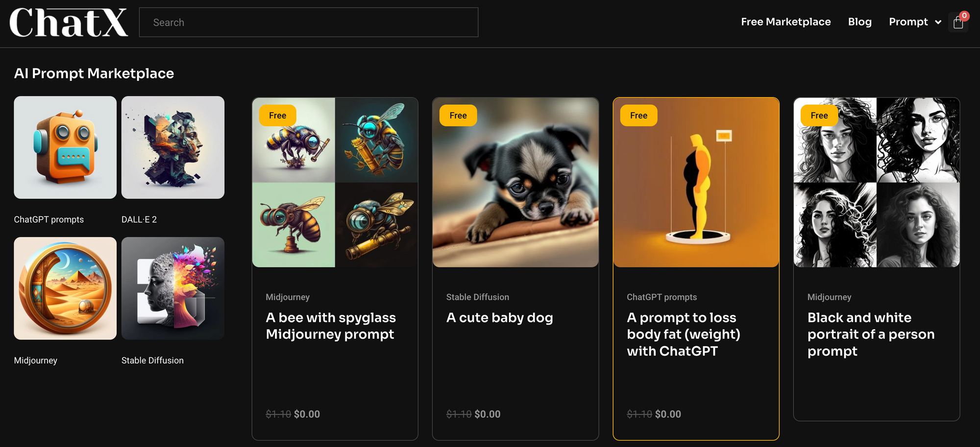Expand the Prompt dropdown menu
Viewport: 980px width, 447px height.
click(914, 22)
